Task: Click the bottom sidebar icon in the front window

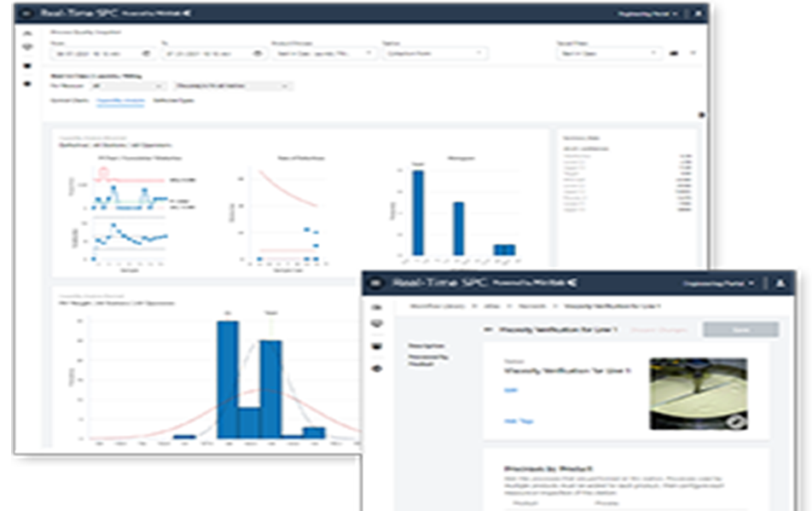Action: 377,369
